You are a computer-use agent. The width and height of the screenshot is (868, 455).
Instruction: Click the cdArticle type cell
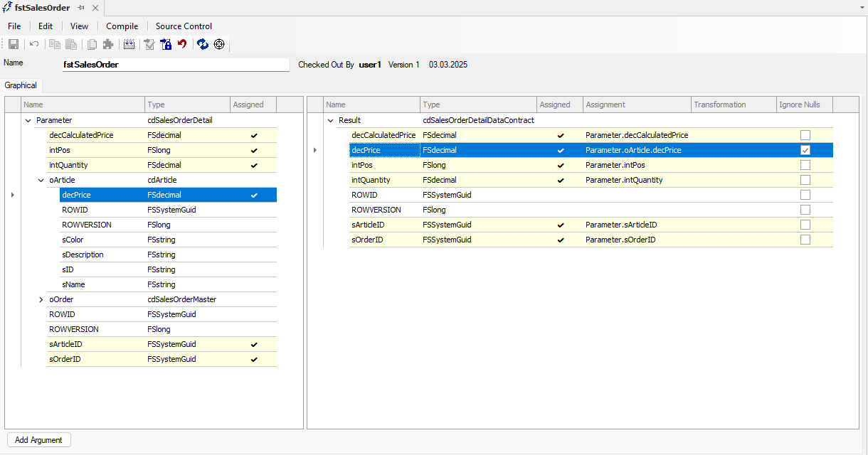[188, 180]
